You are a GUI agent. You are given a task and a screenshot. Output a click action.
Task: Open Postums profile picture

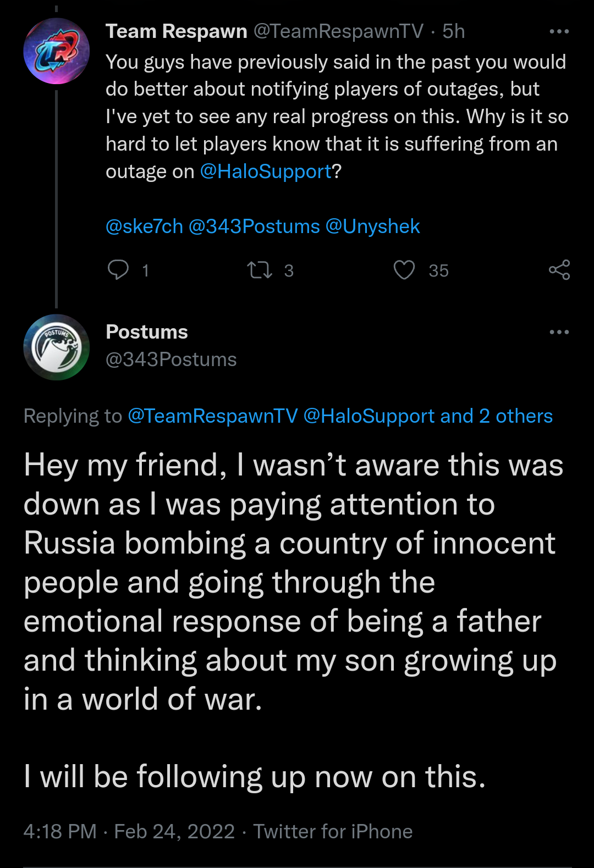[x=56, y=347]
